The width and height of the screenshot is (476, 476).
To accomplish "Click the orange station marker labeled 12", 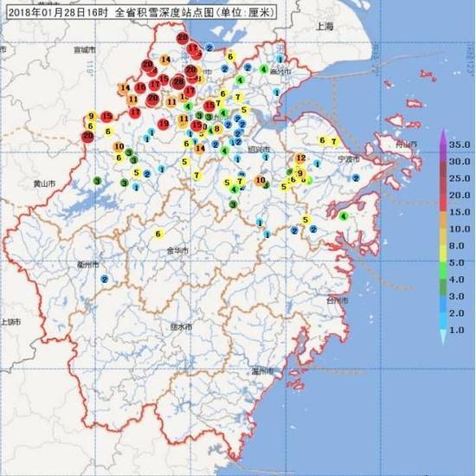I will [300, 158].
